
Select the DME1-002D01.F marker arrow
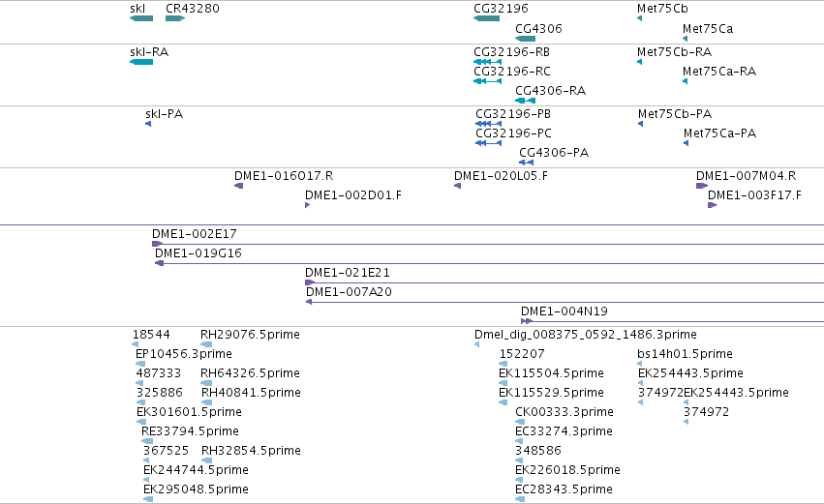(x=307, y=205)
